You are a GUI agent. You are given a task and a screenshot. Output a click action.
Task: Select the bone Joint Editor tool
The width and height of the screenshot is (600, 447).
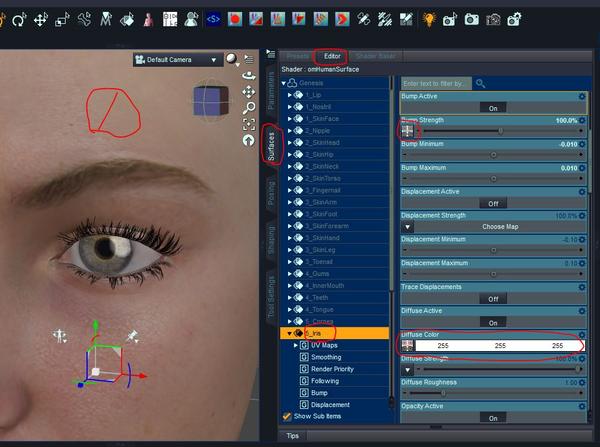click(84, 20)
